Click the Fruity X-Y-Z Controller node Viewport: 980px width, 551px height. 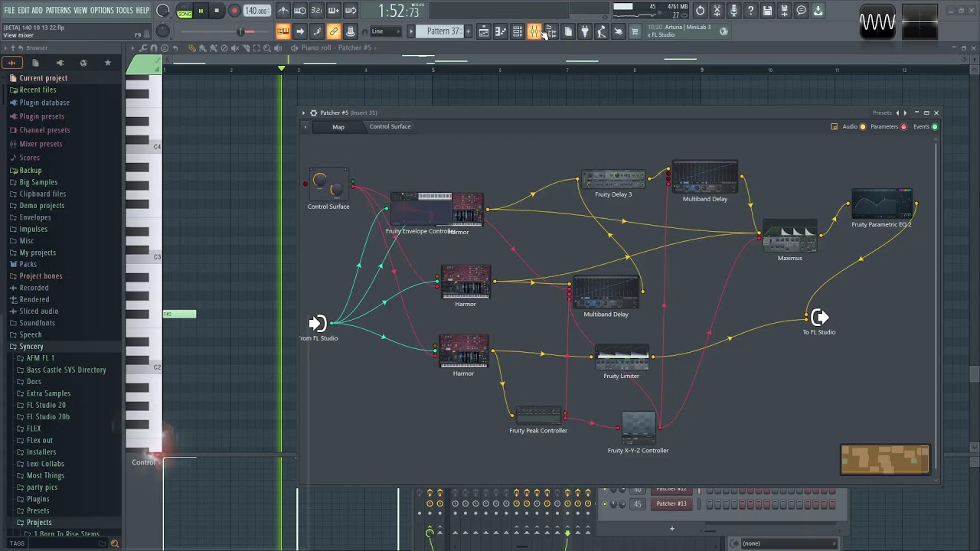click(638, 428)
